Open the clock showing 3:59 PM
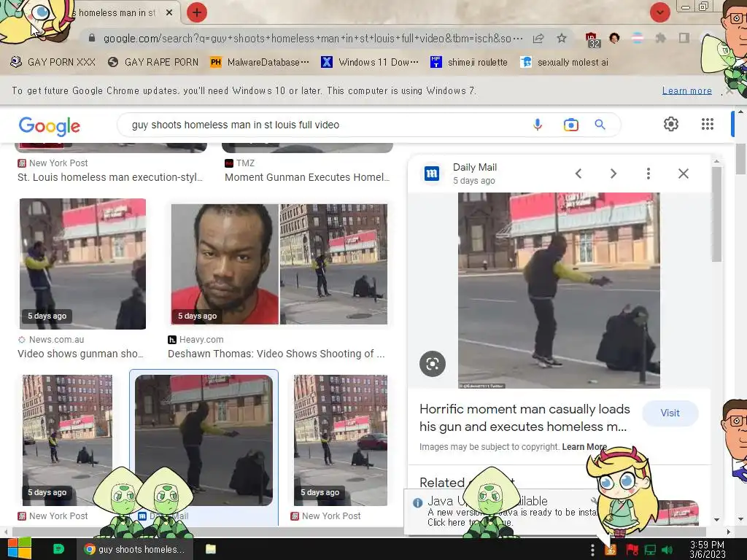Image resolution: width=747 pixels, height=560 pixels. tap(708, 549)
